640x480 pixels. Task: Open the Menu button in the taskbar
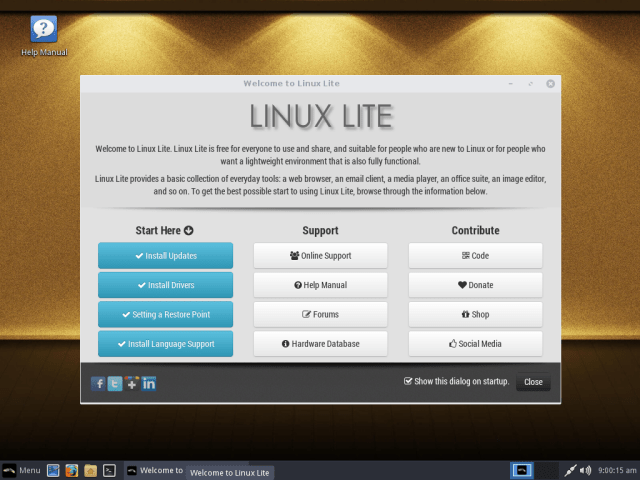click(21, 470)
